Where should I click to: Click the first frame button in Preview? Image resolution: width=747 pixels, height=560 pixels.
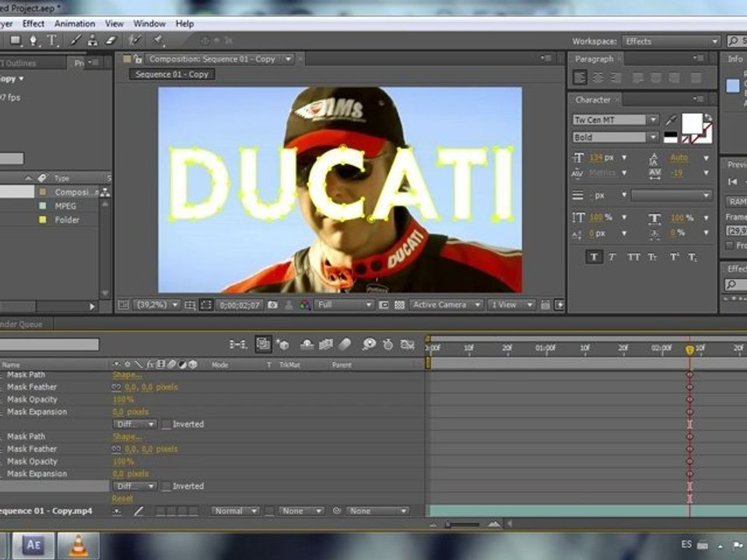click(733, 182)
